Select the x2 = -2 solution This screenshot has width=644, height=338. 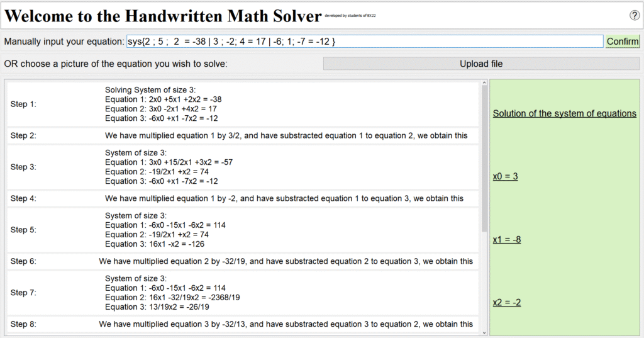point(507,303)
